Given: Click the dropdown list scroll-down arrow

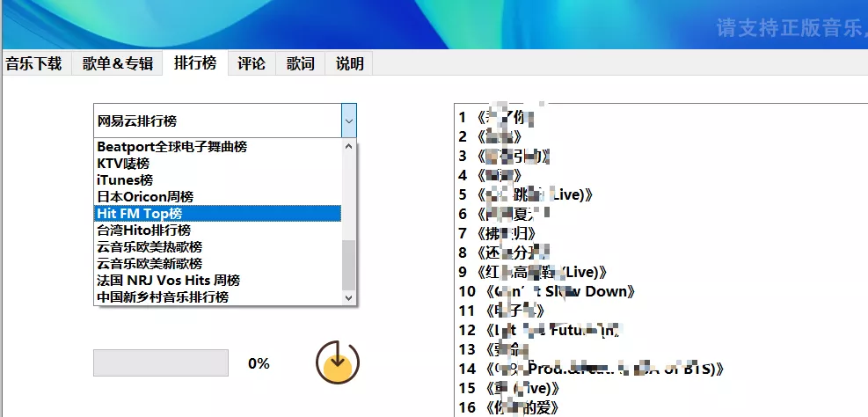Looking at the screenshot, I should pos(349,298).
